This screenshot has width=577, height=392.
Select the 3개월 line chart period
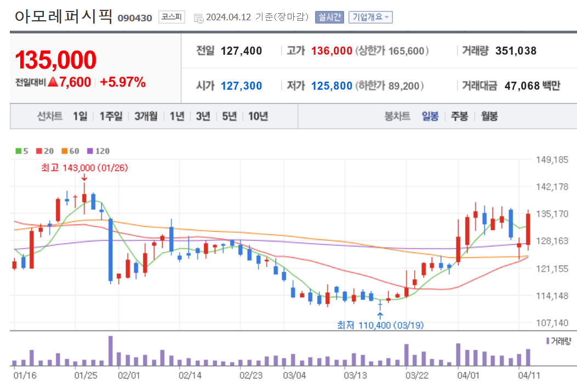[146, 116]
